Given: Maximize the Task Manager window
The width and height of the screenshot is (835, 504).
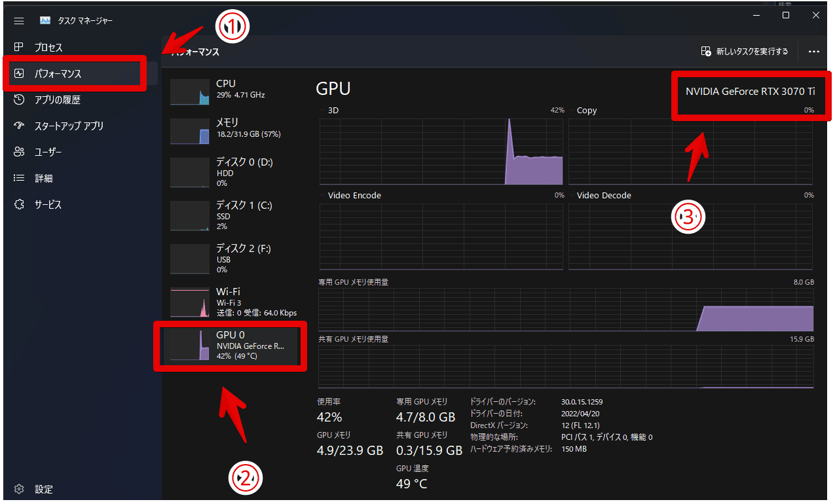Looking at the screenshot, I should pyautogui.click(x=786, y=15).
